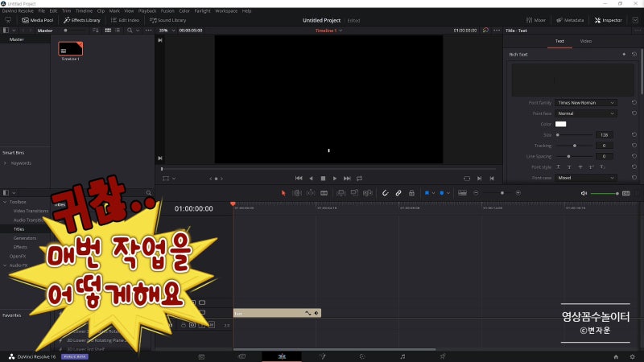This screenshot has height=362, width=644.
Task: Play the timeline forward
Action: point(335,178)
